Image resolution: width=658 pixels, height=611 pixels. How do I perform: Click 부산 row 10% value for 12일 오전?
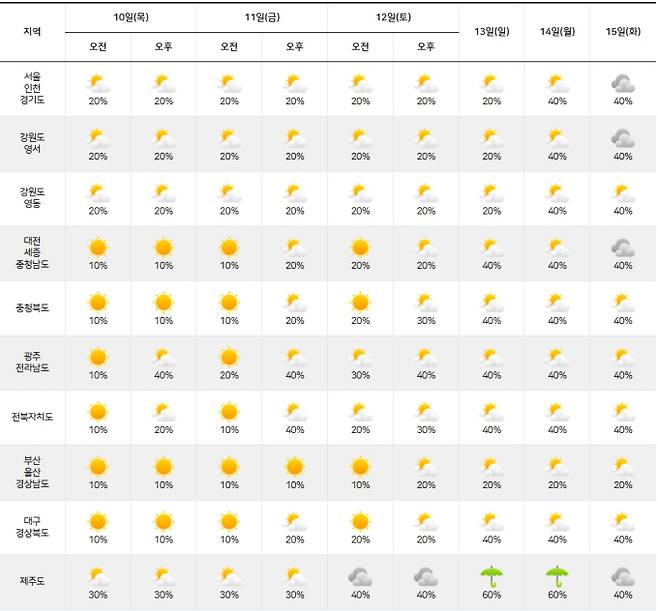[360, 485]
